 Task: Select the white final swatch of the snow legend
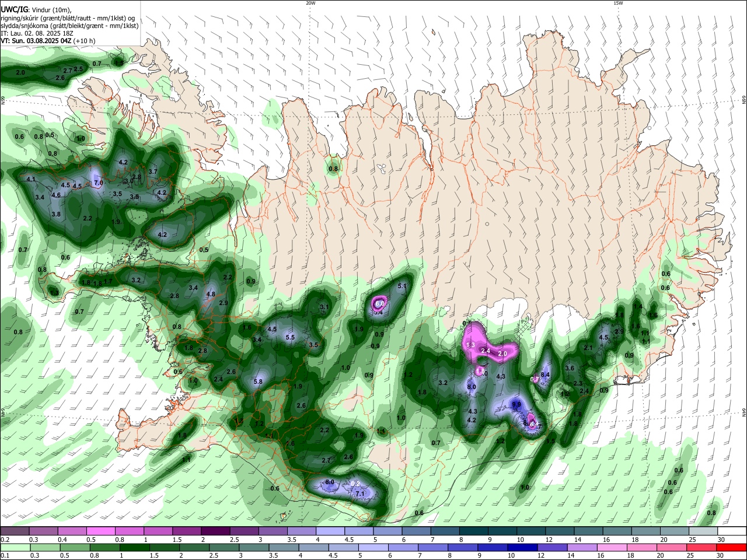732,531
